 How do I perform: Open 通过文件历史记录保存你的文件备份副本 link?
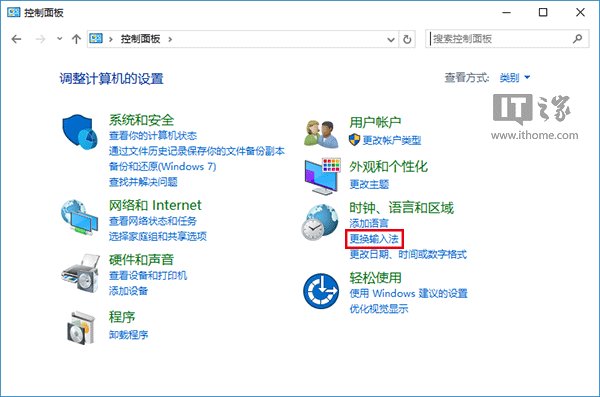coord(197,151)
